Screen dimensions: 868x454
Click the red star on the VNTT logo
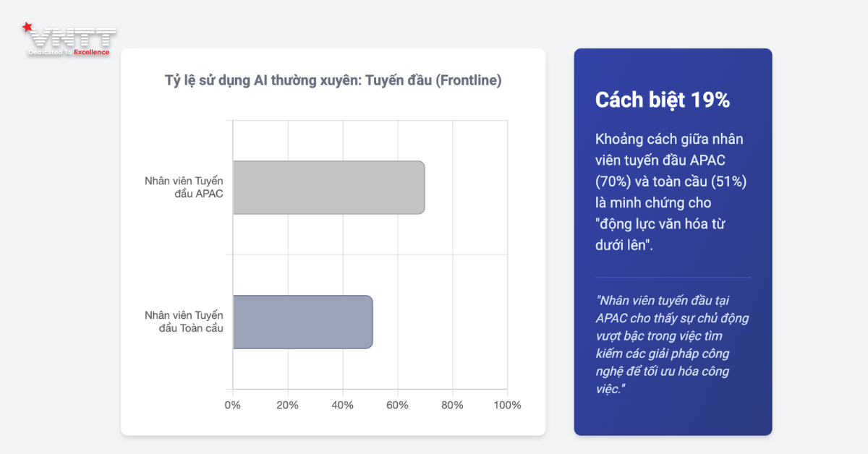[x=27, y=27]
